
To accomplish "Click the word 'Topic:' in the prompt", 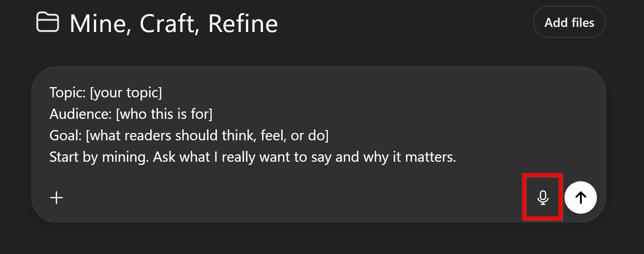I will click(68, 93).
